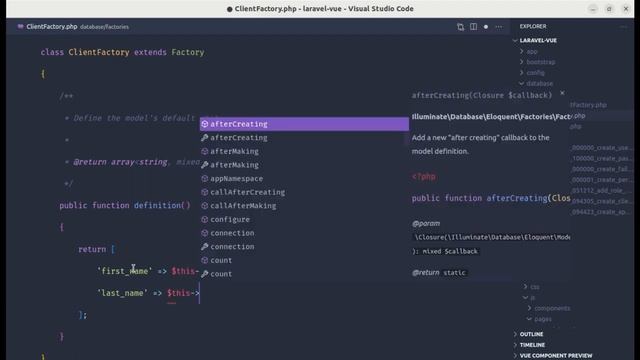
Task: Click $this-> on the last_name line
Action: click(x=183, y=293)
